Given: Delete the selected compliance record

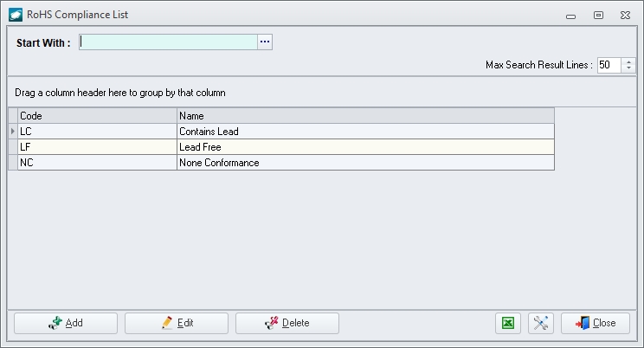Looking at the screenshot, I should [287, 324].
